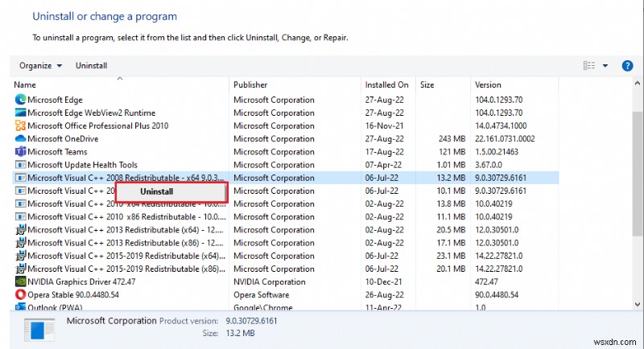Viewport: 644px width, 349px height.
Task: Select Opera Stable 90.0.4480.54 entry
Action: click(73, 294)
